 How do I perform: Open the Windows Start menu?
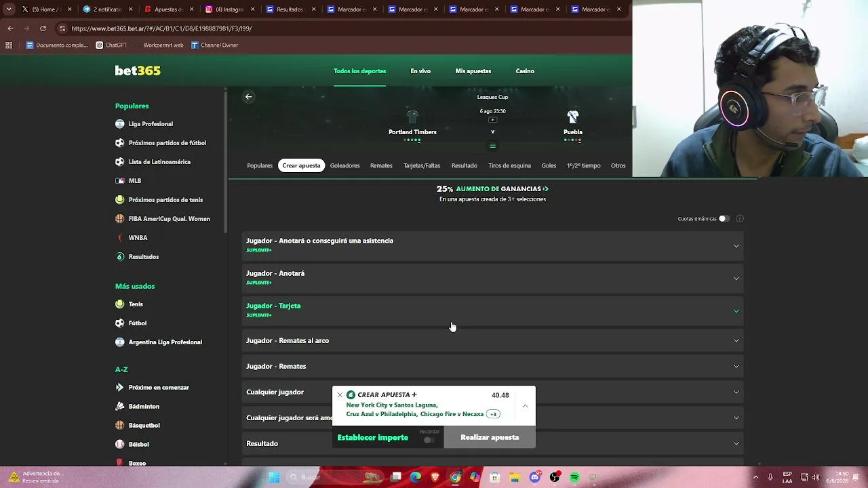(x=274, y=477)
